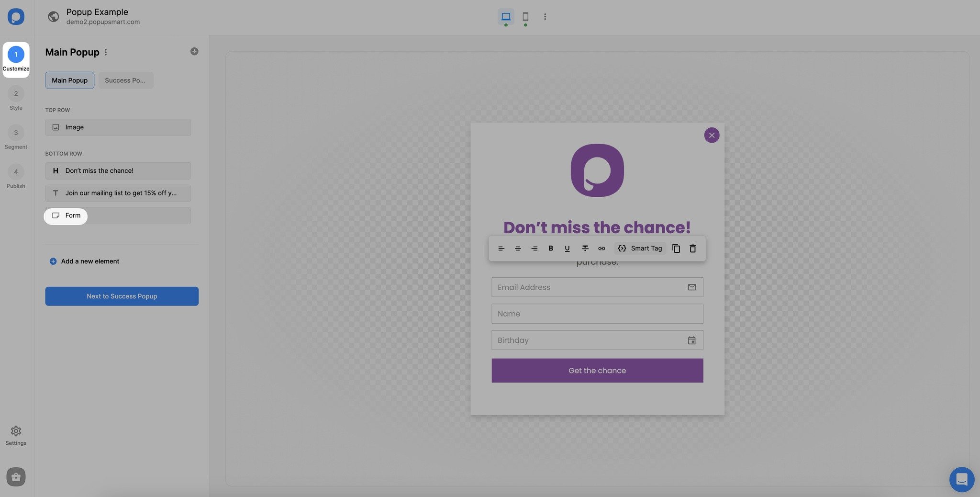
Task: Switch to mobile preview mode
Action: point(525,16)
